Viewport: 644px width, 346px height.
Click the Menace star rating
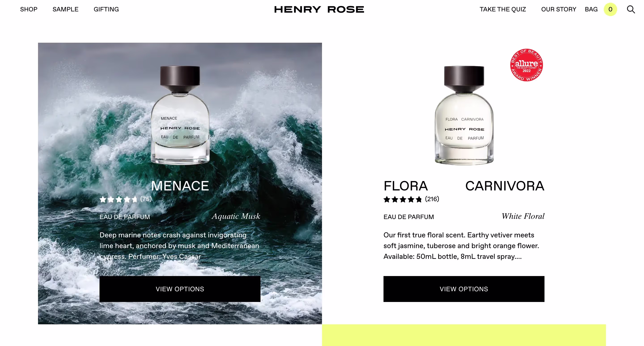point(118,199)
